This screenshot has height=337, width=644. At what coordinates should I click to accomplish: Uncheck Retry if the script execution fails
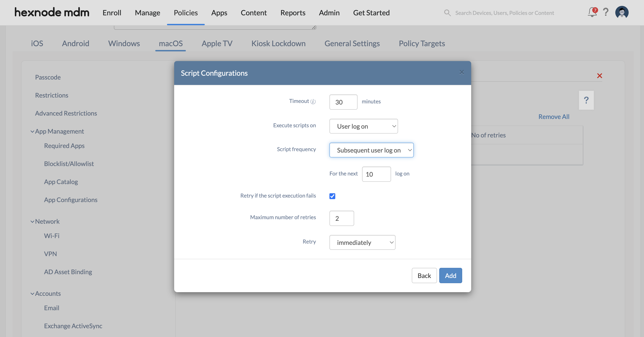pos(332,196)
